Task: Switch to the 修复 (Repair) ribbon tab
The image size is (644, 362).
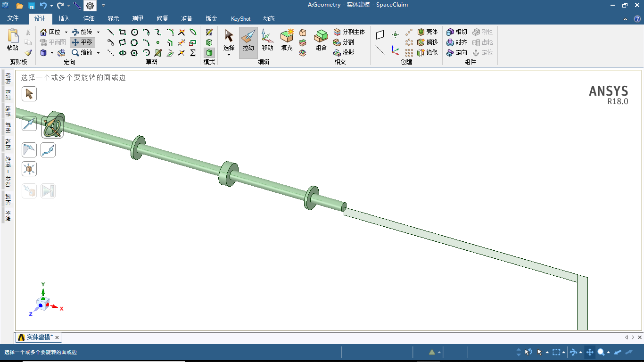Action: (162, 19)
